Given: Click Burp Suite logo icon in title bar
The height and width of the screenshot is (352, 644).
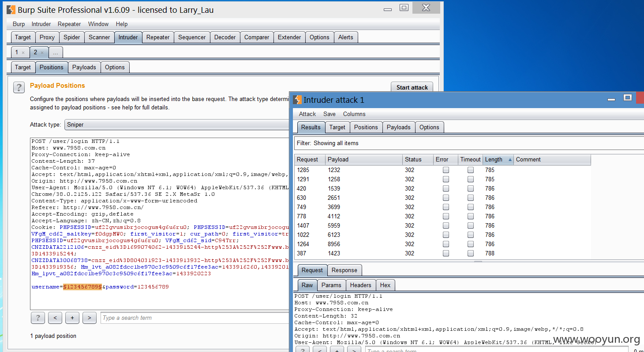Looking at the screenshot, I should (11, 10).
